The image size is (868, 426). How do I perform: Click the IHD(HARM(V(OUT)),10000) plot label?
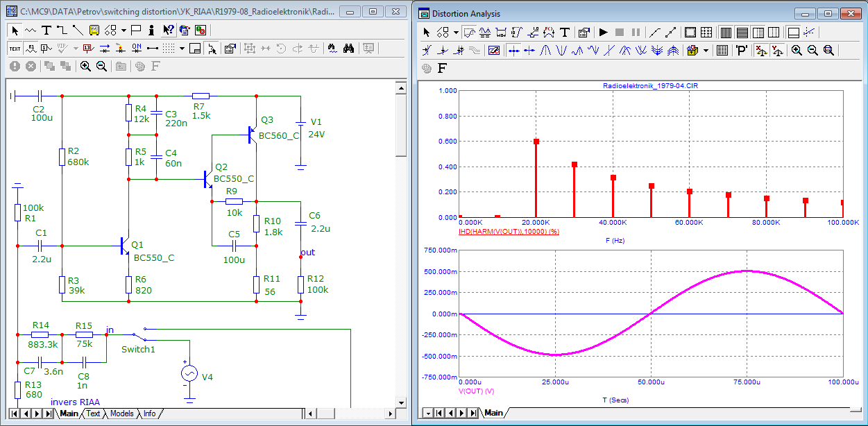tap(509, 231)
